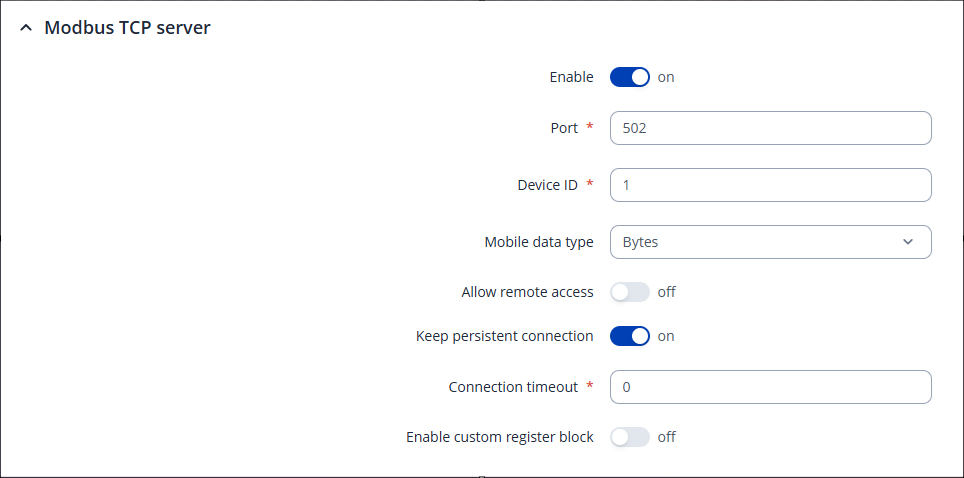Click the Connection timeout label
964x478 pixels.
(513, 387)
